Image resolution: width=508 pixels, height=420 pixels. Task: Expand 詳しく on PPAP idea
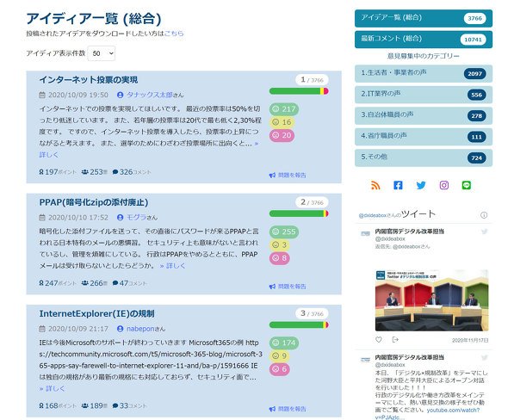pyautogui.click(x=173, y=266)
